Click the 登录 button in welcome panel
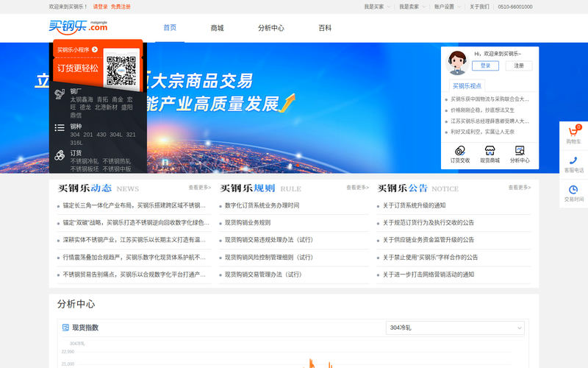The height and width of the screenshot is (368, 588). tap(485, 66)
